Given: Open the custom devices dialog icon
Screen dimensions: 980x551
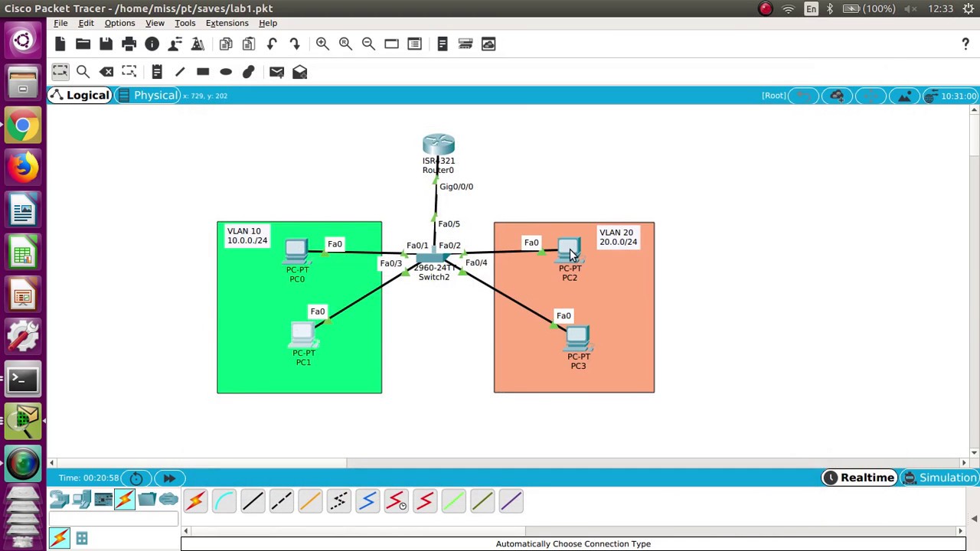Looking at the screenshot, I should (x=414, y=44).
